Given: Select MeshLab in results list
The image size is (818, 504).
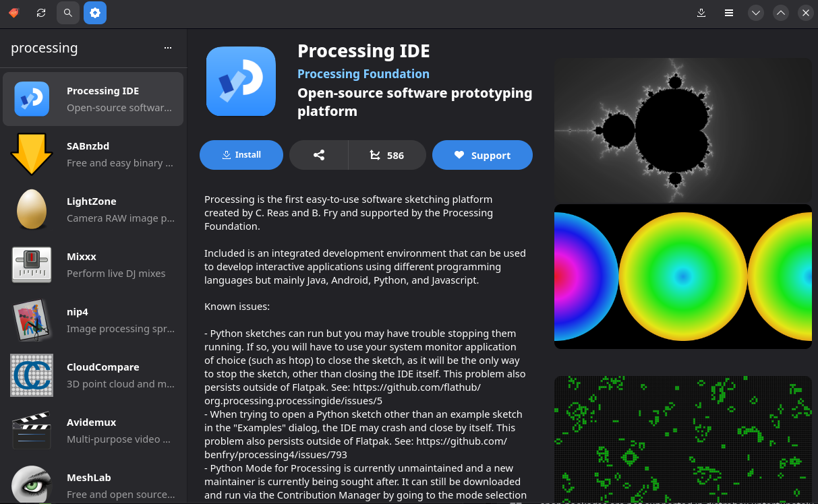Looking at the screenshot, I should coord(93,482).
